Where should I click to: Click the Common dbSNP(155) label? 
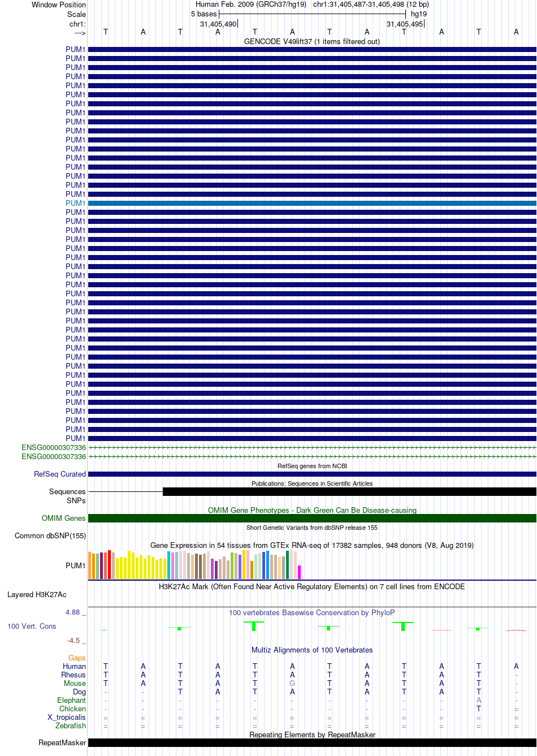50,535
